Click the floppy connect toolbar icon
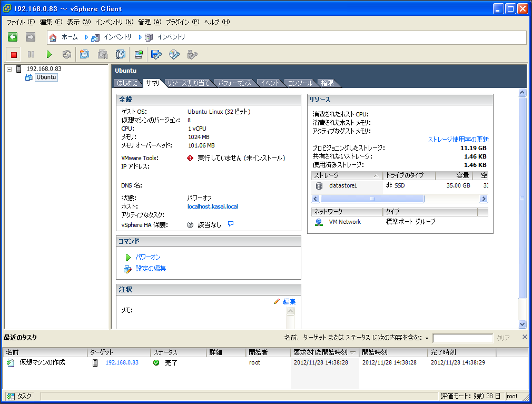532x404 pixels. coord(156,54)
